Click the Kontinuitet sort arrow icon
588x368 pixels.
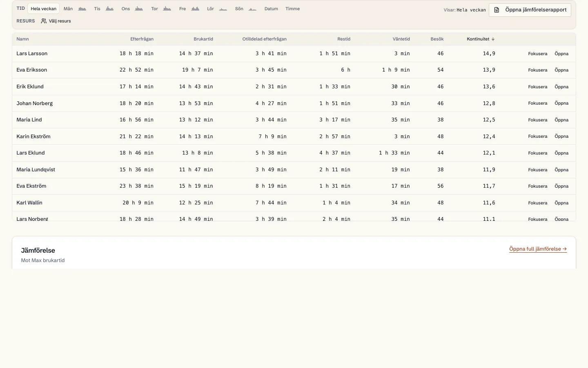coord(493,39)
